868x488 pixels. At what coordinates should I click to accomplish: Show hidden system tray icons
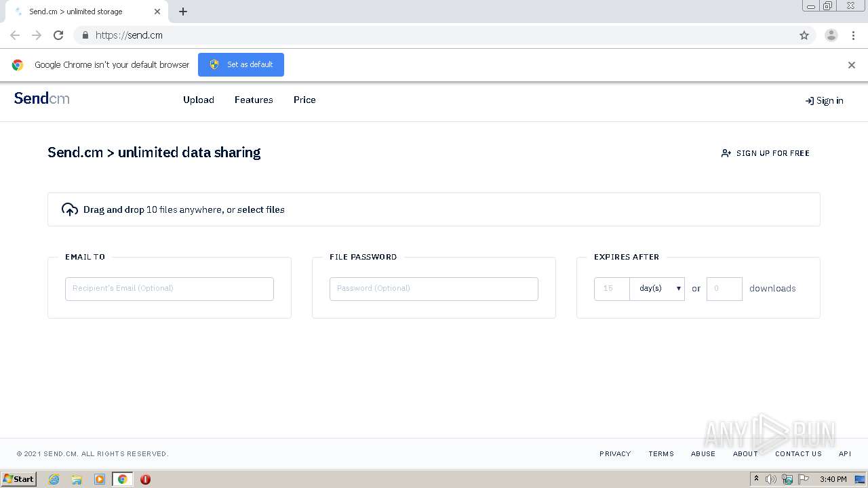756,479
